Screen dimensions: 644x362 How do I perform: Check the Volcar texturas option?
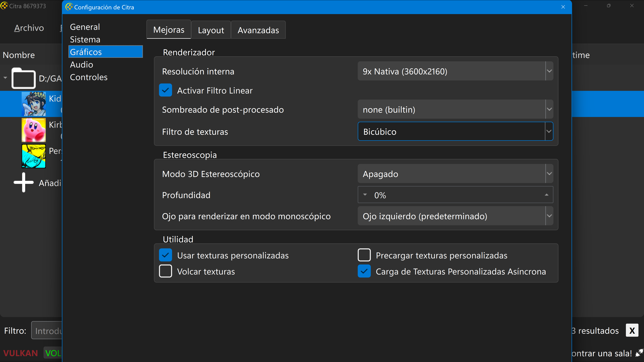click(165, 271)
